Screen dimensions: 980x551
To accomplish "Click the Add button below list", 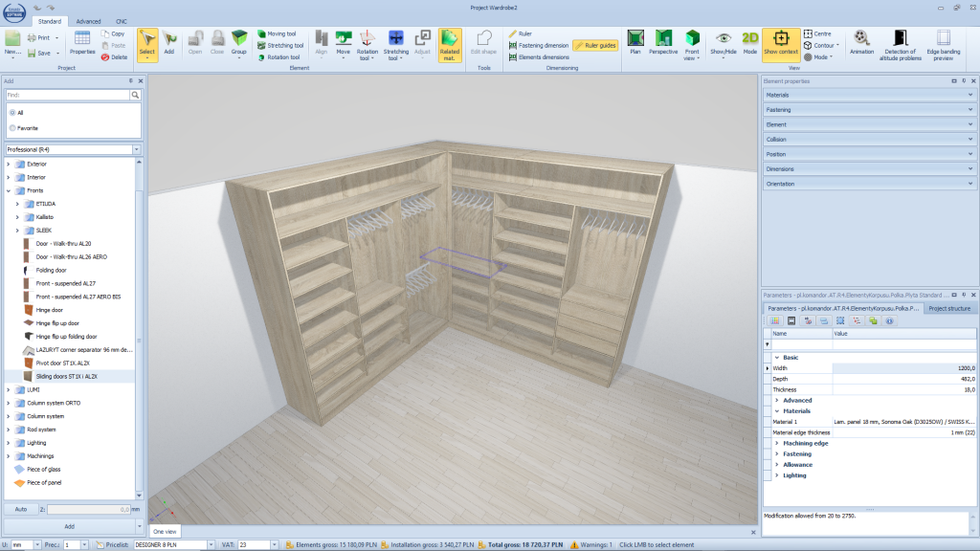I will click(69, 527).
